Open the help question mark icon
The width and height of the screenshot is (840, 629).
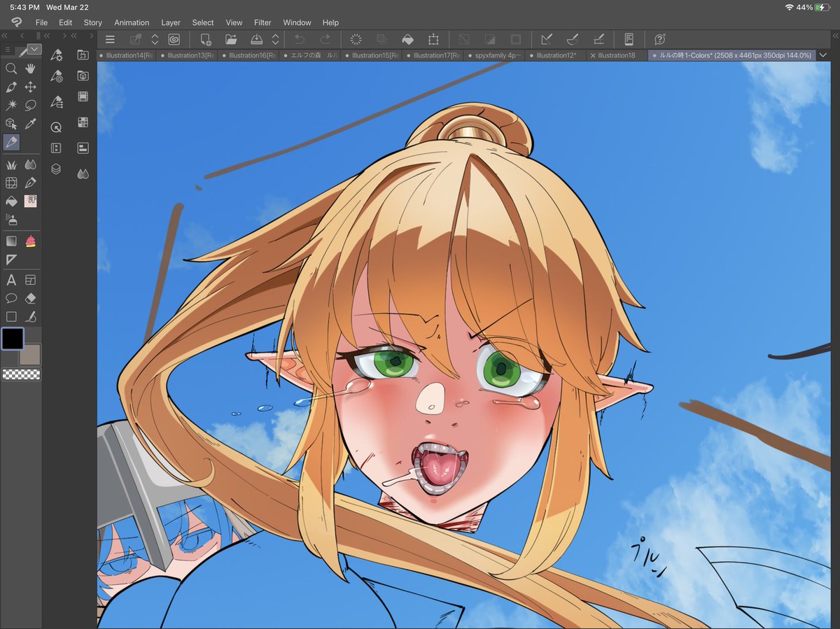659,39
